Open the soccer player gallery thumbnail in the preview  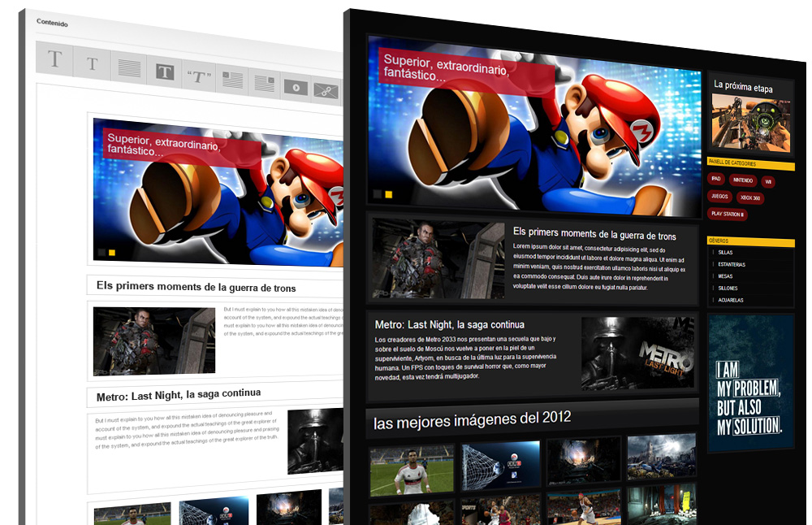pos(412,469)
